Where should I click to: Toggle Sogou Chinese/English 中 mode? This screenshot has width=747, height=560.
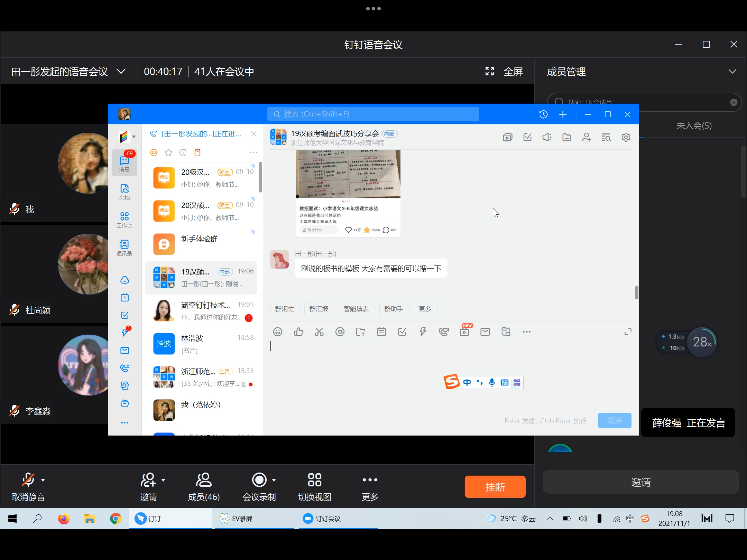[467, 382]
